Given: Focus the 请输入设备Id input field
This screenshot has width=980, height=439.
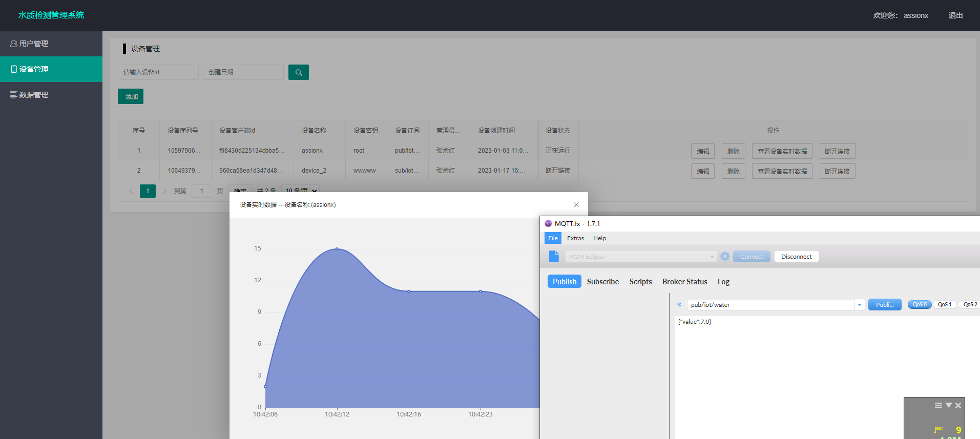Looking at the screenshot, I should coord(158,72).
